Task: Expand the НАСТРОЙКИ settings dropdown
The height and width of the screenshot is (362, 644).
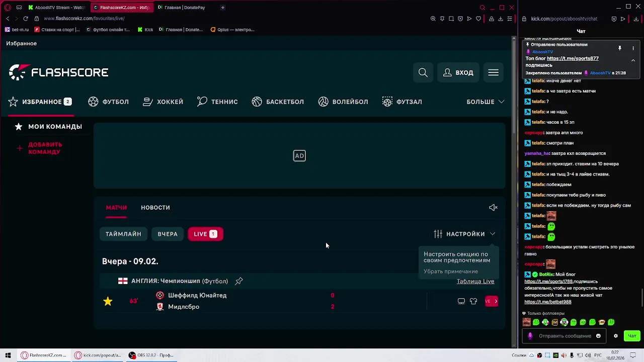Action: tap(464, 234)
